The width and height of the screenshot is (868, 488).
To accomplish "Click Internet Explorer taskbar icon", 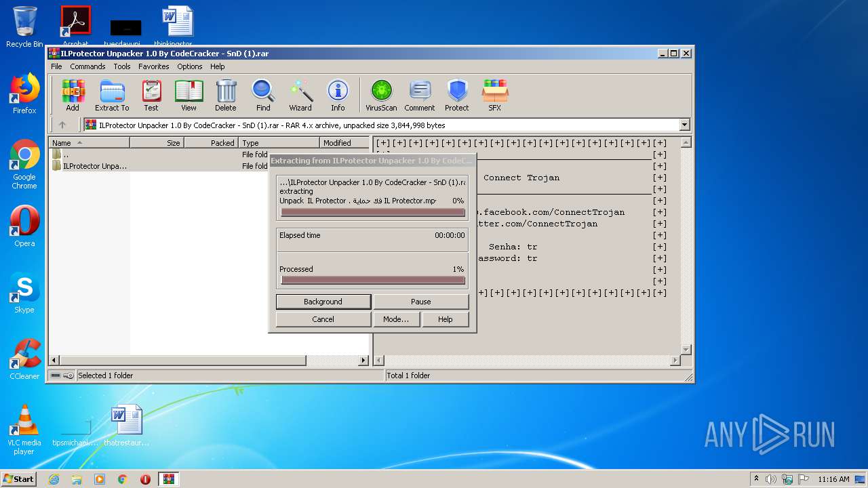I will [54, 479].
